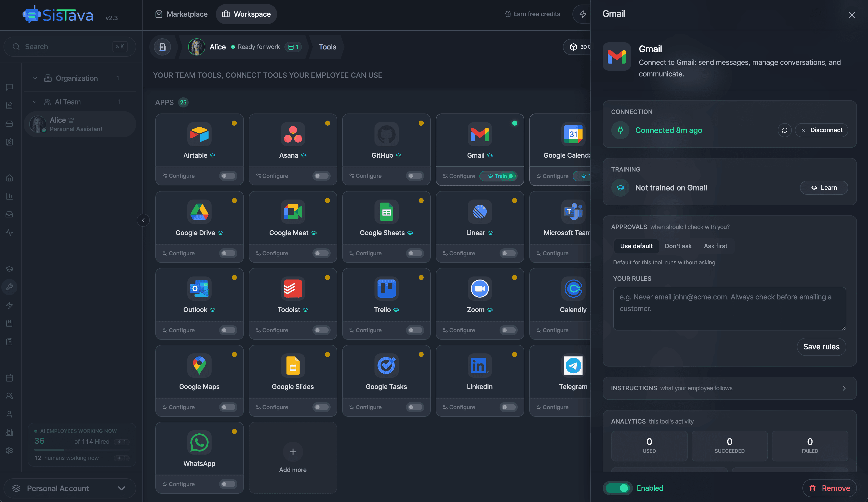The image size is (868, 502).
Task: Click the Train pill on Gmail card
Action: pos(498,176)
